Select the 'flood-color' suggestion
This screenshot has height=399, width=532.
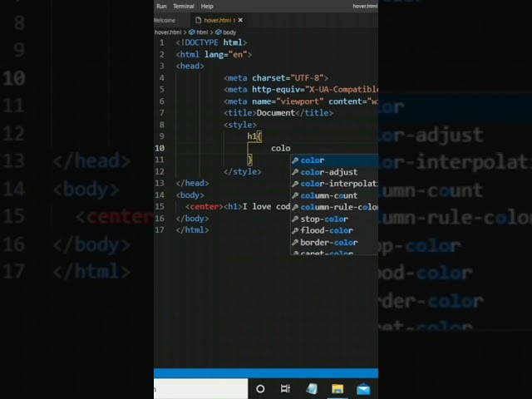click(x=334, y=230)
